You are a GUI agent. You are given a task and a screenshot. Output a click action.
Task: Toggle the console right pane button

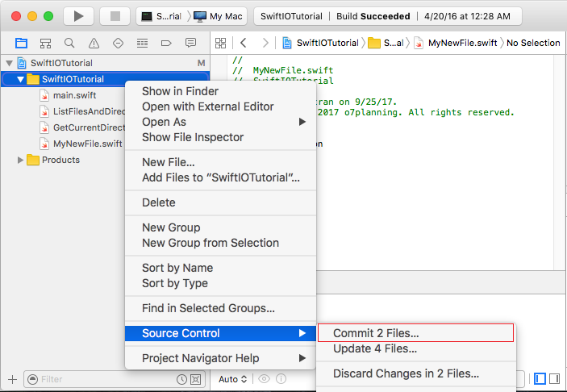click(x=554, y=379)
